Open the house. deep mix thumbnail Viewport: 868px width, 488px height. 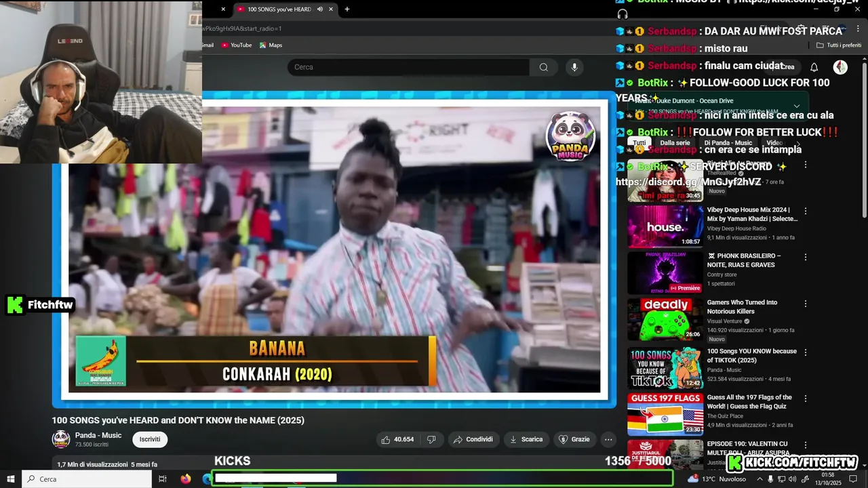[665, 226]
